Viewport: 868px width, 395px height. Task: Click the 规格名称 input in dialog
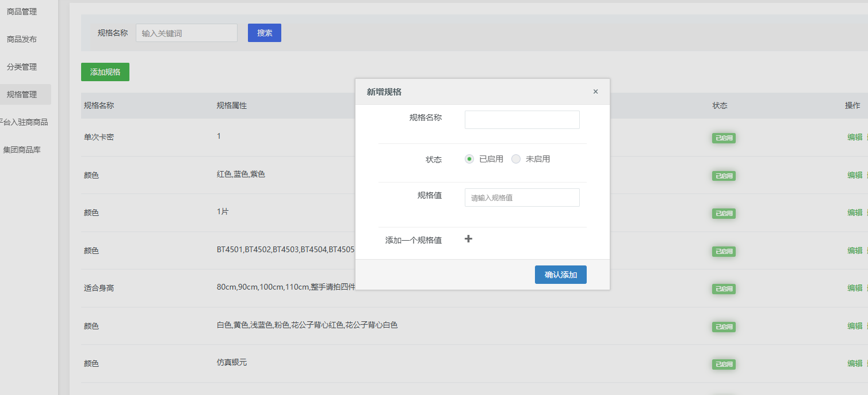[522, 120]
